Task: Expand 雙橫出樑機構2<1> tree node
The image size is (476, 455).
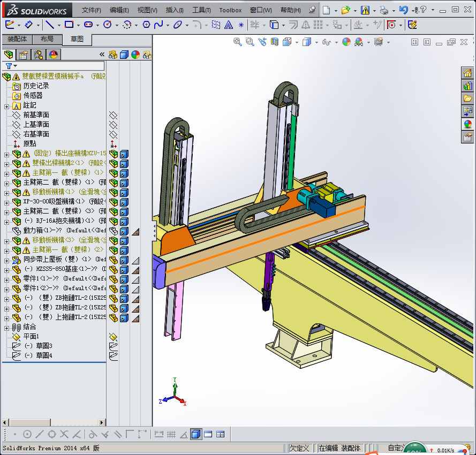Action: click(6, 164)
